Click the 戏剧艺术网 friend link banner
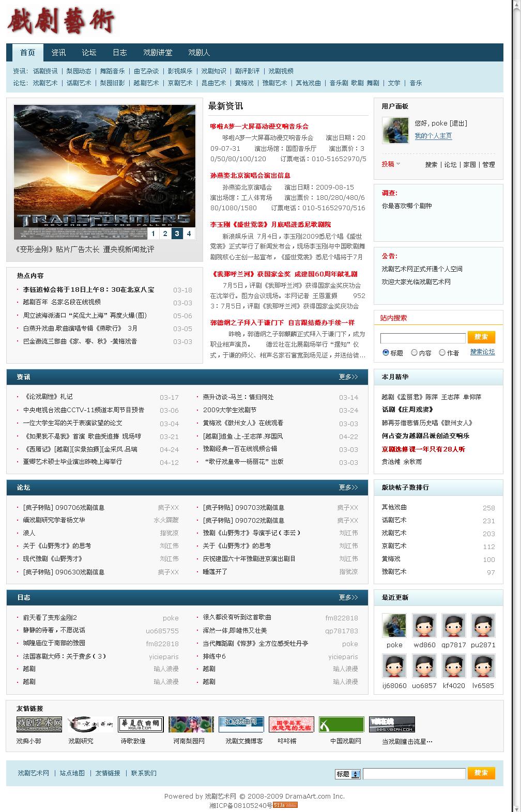Screen dimensions: 521x812 click(x=39, y=724)
